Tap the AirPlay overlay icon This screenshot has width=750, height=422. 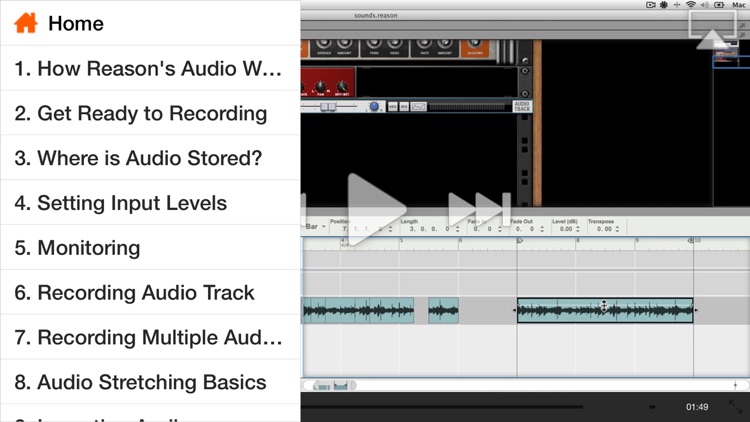tap(712, 30)
